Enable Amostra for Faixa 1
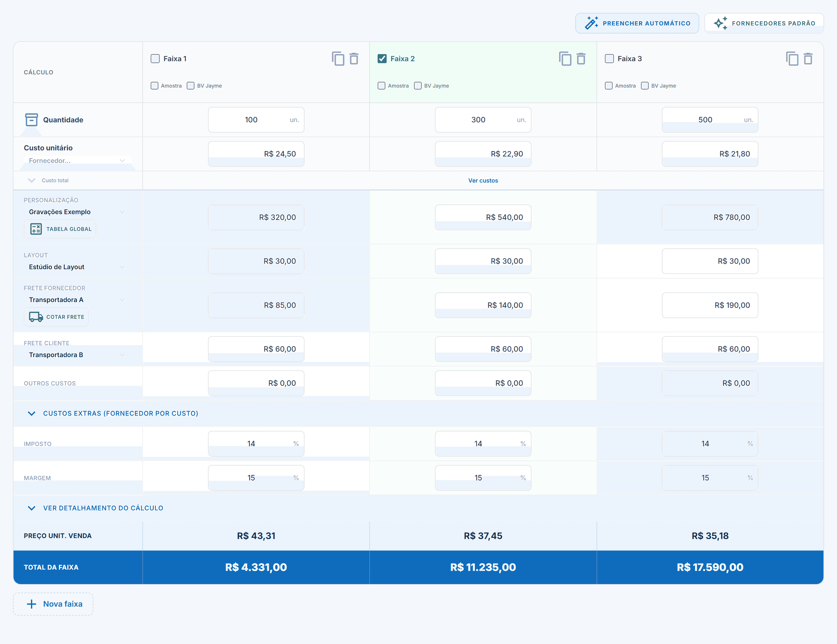The image size is (837, 644). click(155, 85)
